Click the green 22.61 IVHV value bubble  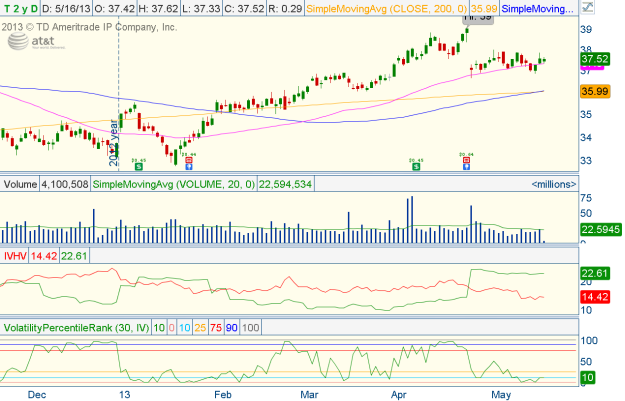point(596,272)
